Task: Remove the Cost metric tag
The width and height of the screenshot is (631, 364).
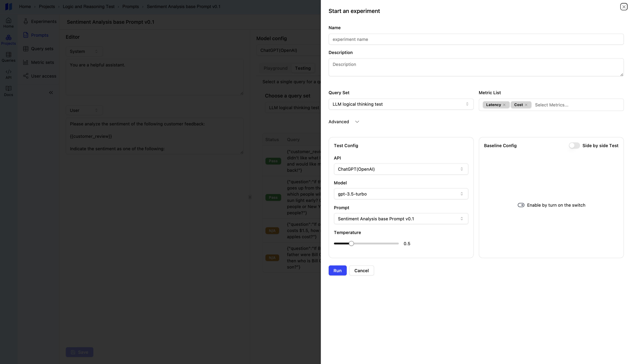Action: (x=526, y=105)
